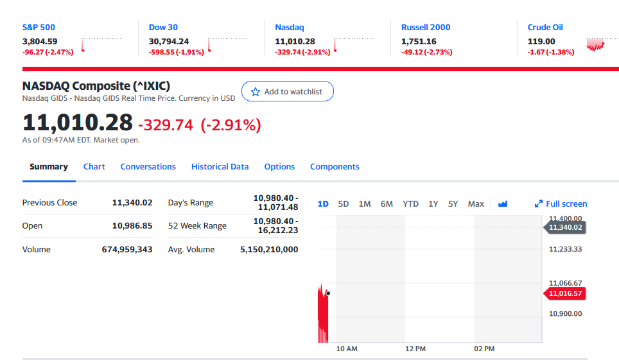Click the Day's Range value

pyautogui.click(x=275, y=202)
